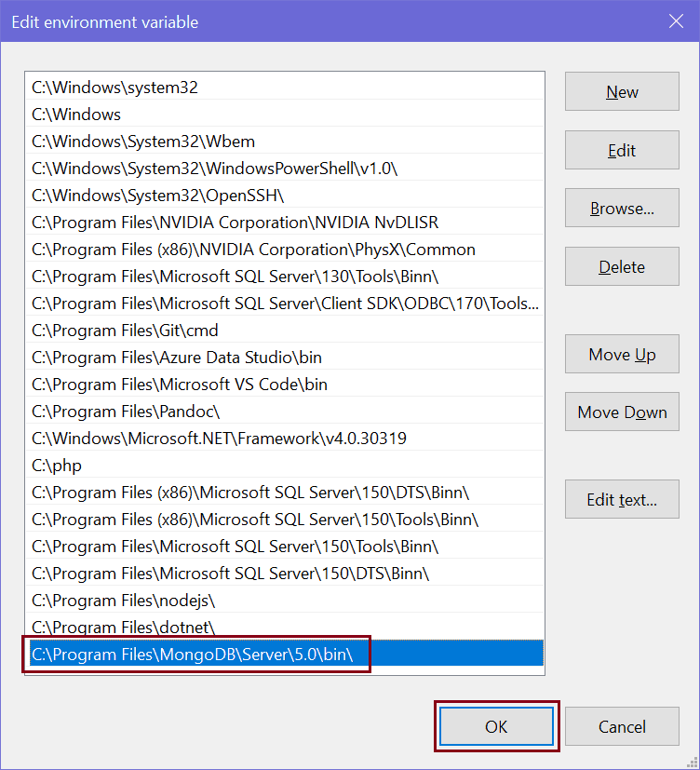Open the Browse... folder picker
The image size is (700, 770).
coord(622,209)
